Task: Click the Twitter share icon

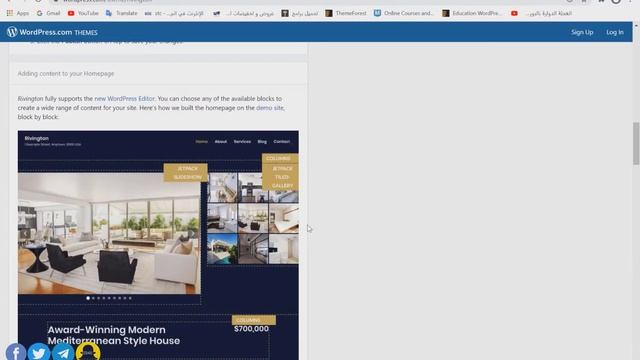Action: click(39, 353)
